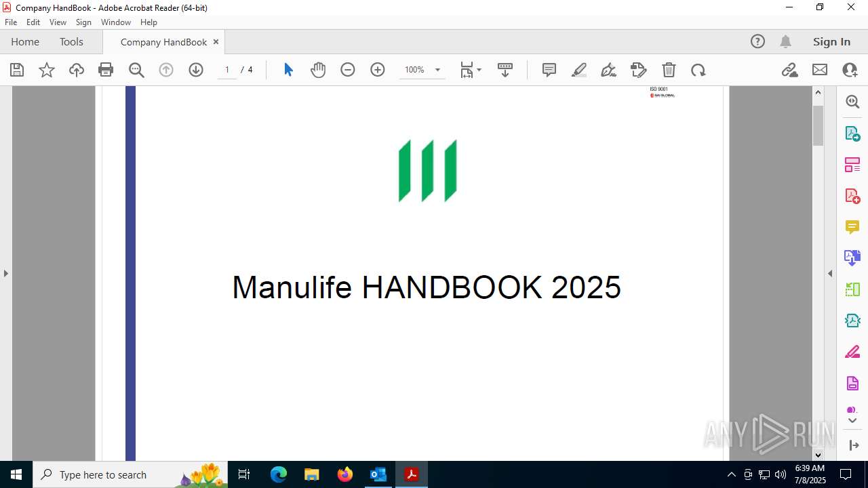The image size is (868, 488).
Task: Open the edit text and images tool
Action: pos(639,70)
